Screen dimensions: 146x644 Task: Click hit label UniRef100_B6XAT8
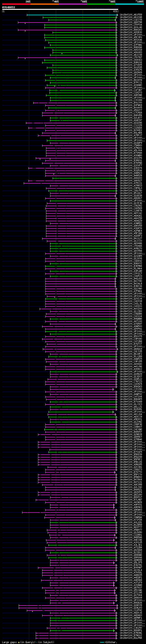[x=131, y=80]
